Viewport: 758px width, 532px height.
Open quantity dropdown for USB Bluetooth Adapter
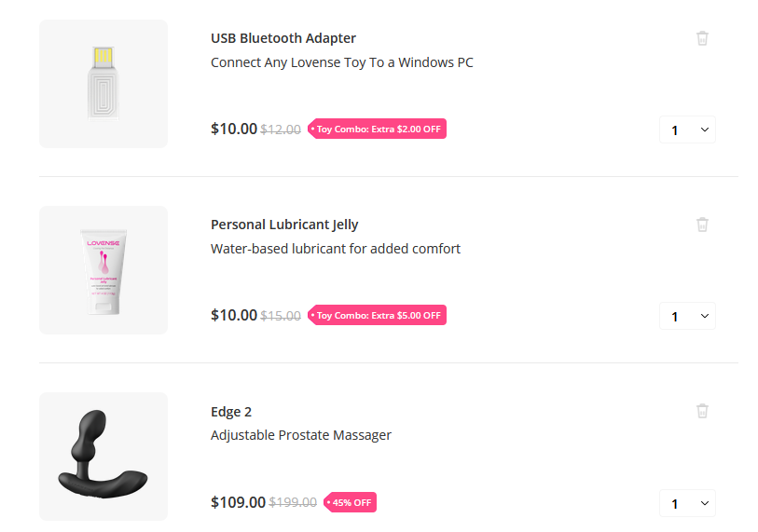pos(687,130)
